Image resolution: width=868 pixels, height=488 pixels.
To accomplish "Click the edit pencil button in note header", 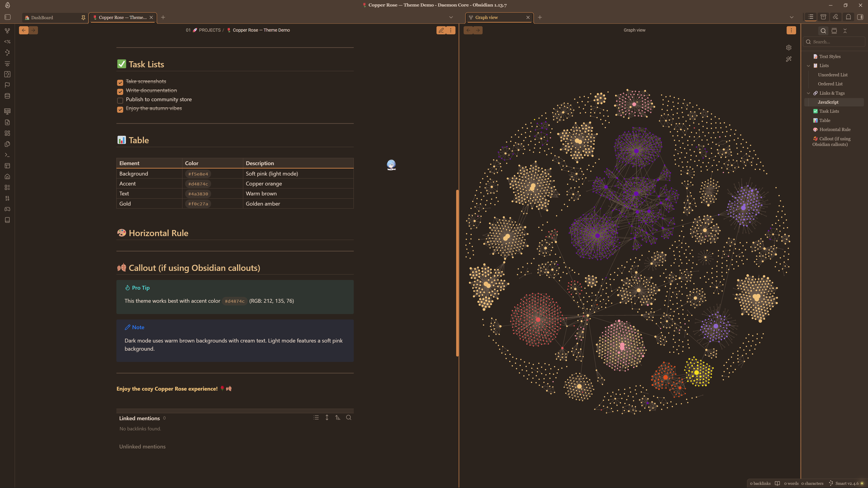I will [x=441, y=30].
